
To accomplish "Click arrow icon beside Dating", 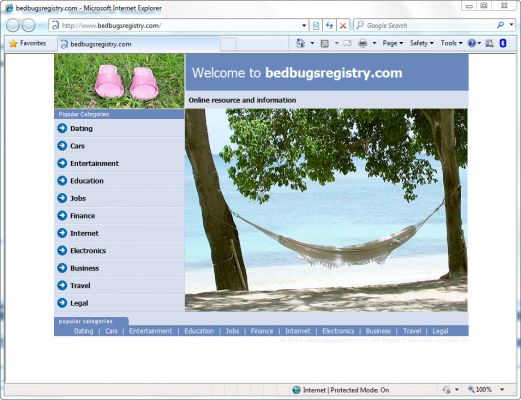I will pyautogui.click(x=62, y=128).
